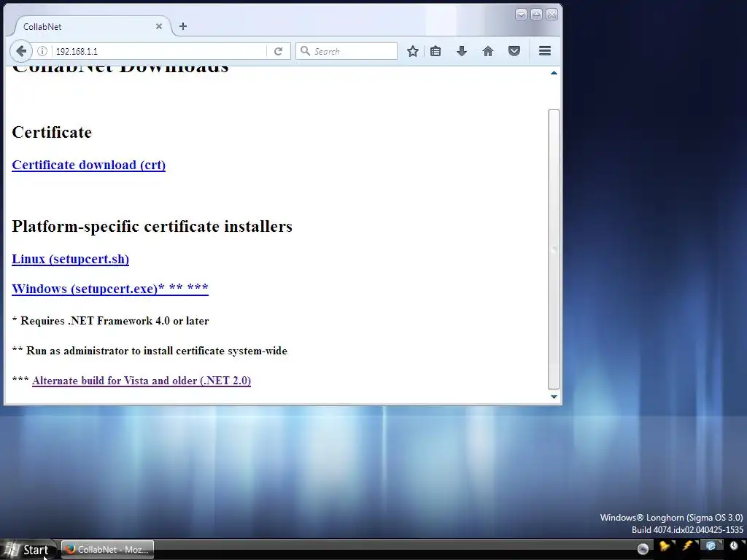
Task: Click "Platform-specific certificate installers" heading
Action: tap(152, 226)
